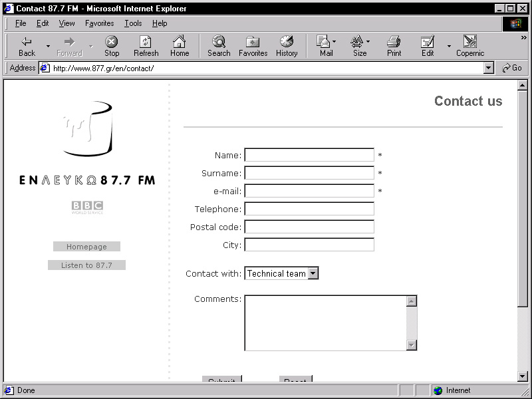Maximize the Internet Explorer window
The height and width of the screenshot is (399, 532).
(510, 9)
